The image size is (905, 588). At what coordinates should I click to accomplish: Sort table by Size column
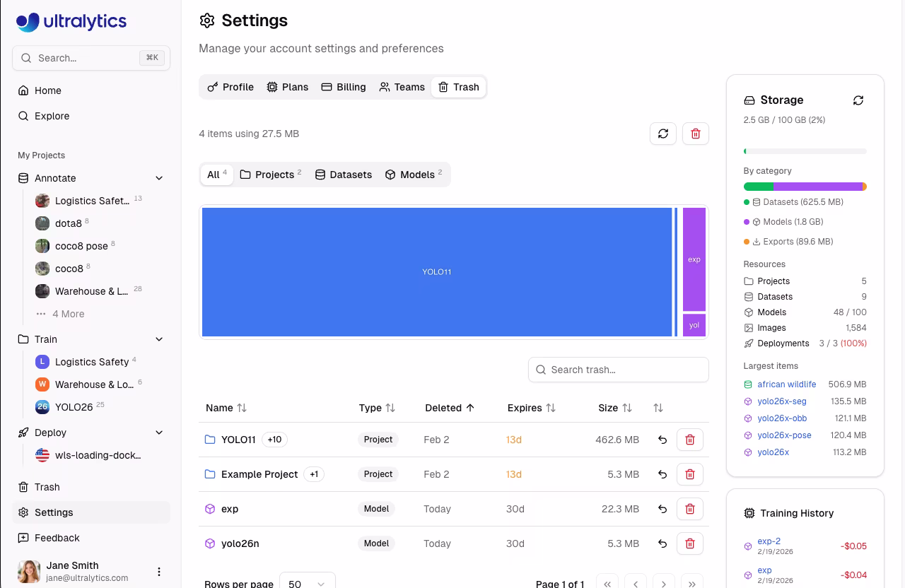point(615,408)
